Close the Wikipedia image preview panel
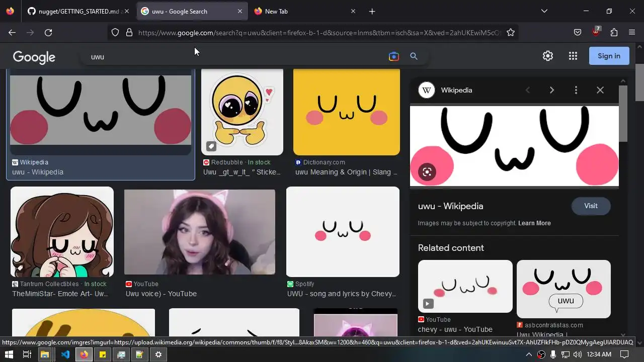This screenshot has width=644, height=362. coord(600,90)
